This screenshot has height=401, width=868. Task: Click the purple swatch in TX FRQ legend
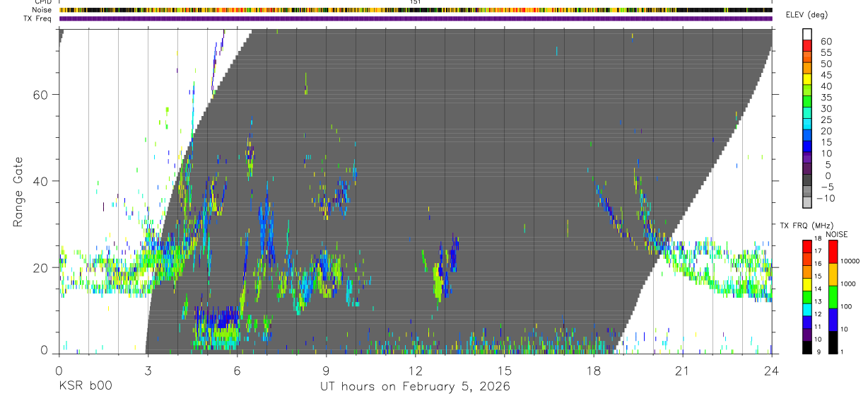click(807, 335)
